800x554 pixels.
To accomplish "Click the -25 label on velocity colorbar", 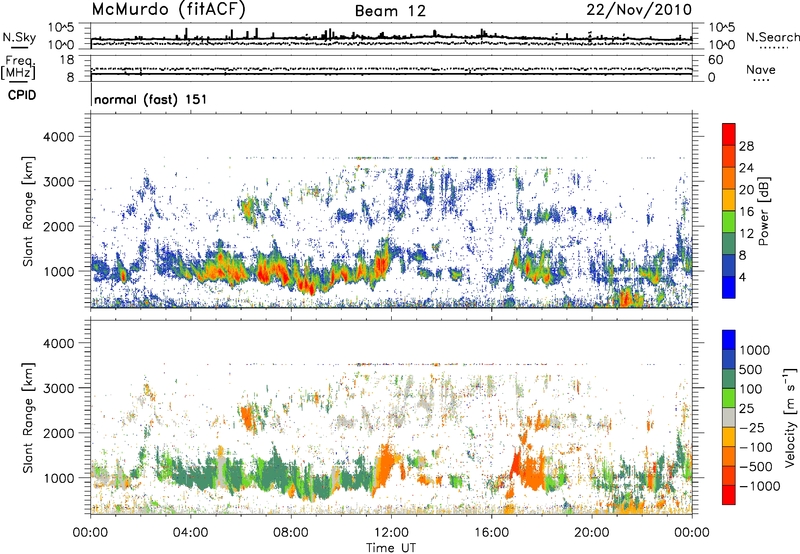I will click(x=752, y=427).
